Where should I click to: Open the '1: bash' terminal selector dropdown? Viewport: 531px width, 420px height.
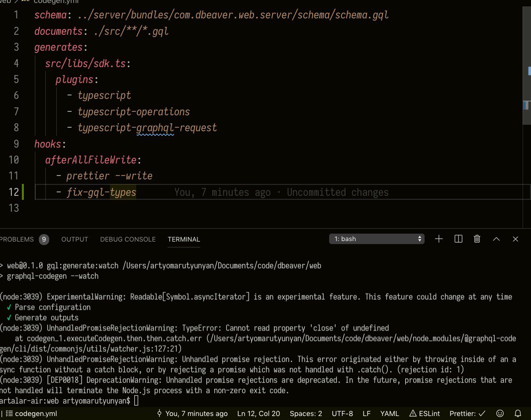click(376, 239)
